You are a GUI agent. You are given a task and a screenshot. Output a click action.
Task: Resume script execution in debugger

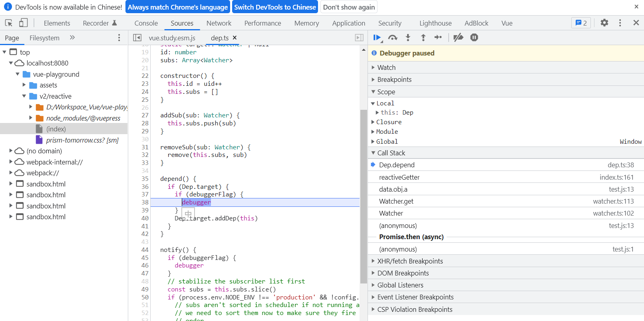tap(376, 38)
